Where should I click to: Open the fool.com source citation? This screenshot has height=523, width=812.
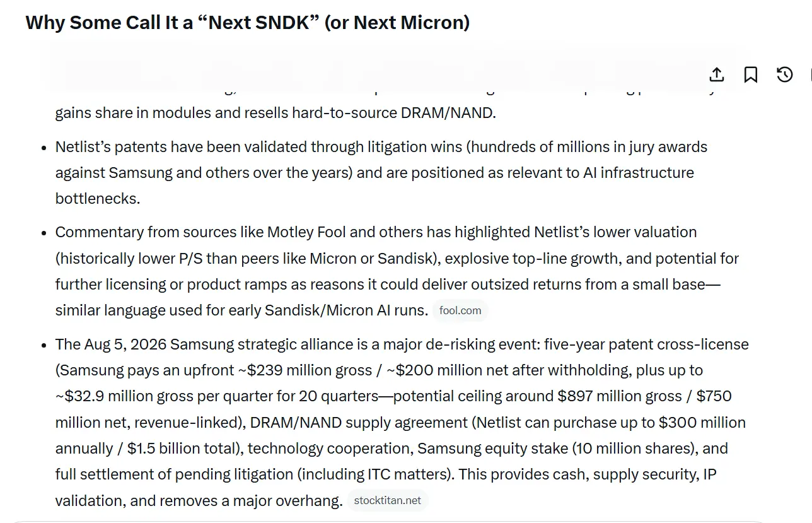(x=460, y=310)
